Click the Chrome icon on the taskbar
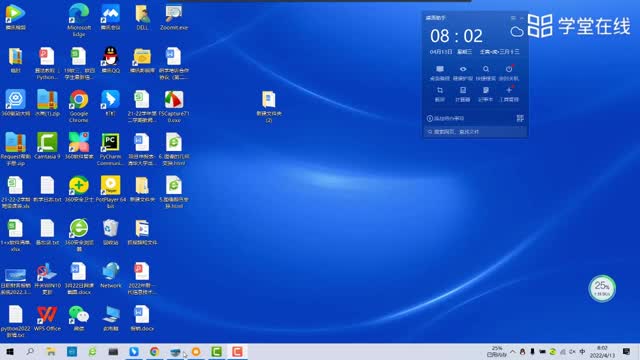The image size is (640, 360). [154, 352]
